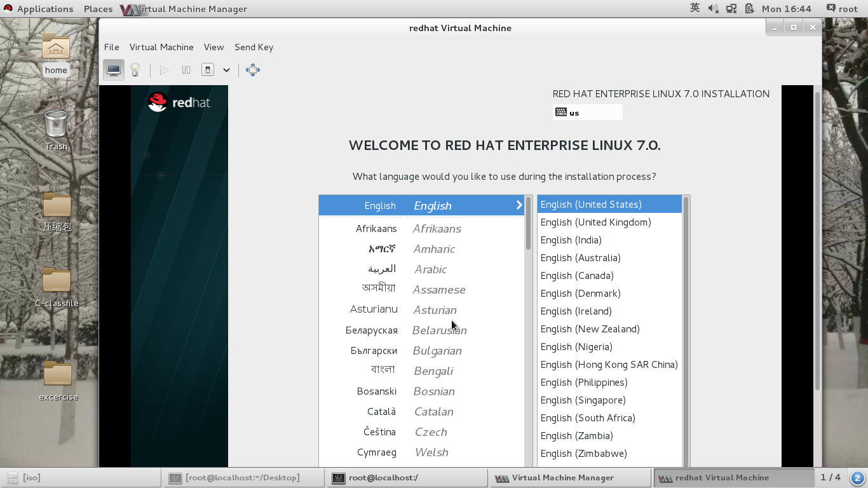Open the Trash desktop icon

point(56,130)
